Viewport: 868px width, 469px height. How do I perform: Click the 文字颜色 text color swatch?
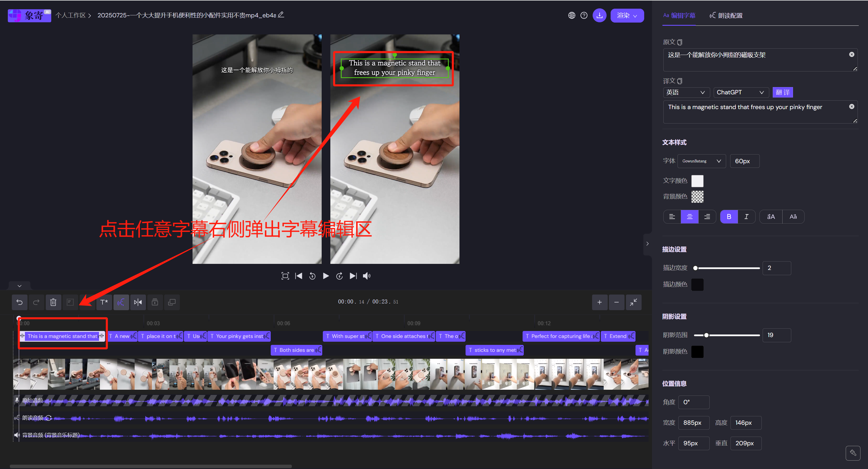(x=697, y=181)
